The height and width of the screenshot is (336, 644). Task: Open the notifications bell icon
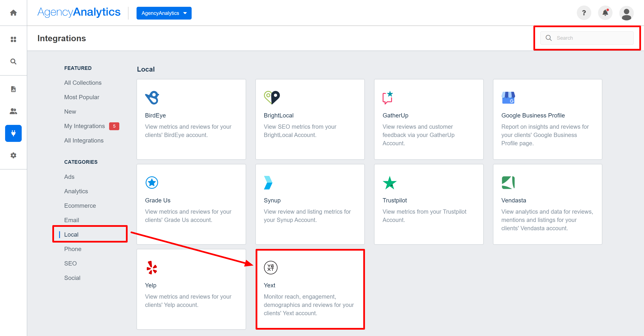click(x=605, y=13)
